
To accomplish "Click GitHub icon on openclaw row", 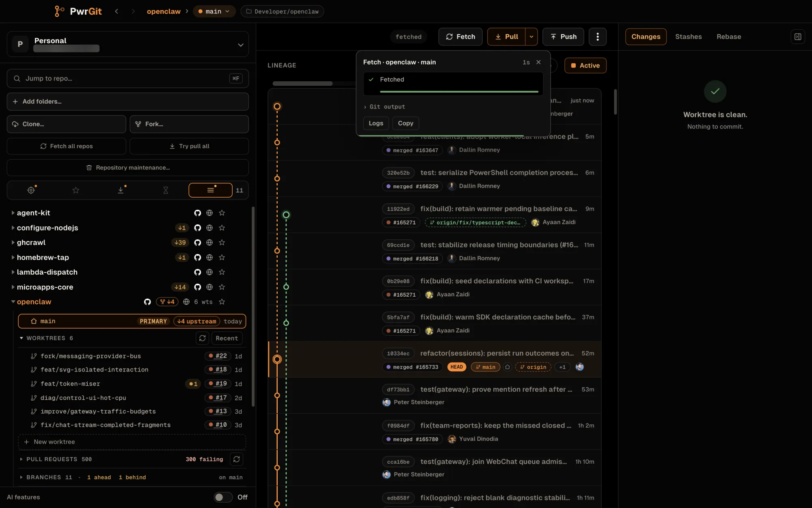I will pos(147,302).
